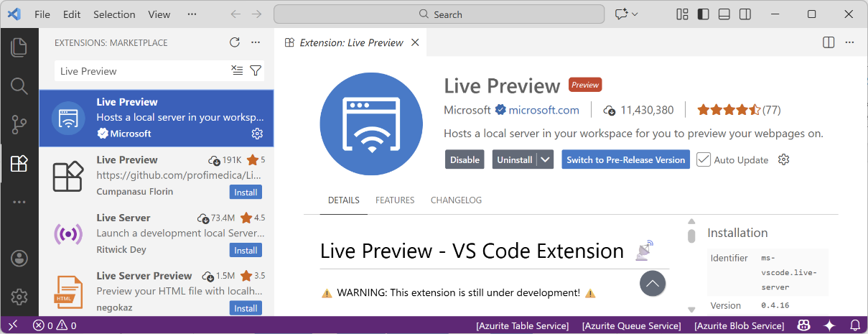Go forward with the navigation arrow
868x334 pixels.
pos(257,14)
